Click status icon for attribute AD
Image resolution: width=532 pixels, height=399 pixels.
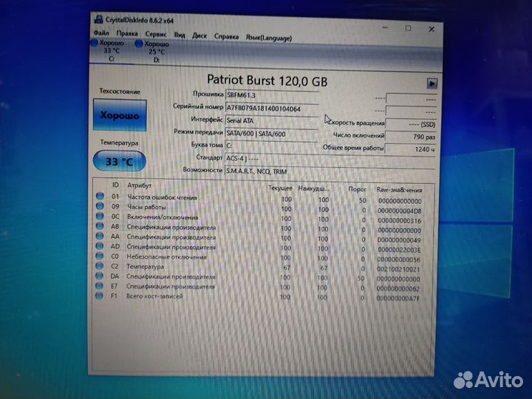coord(100,245)
